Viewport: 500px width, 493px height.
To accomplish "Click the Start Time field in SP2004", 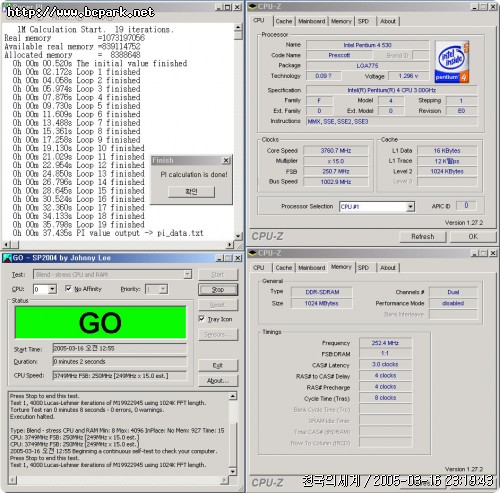I will [x=120, y=349].
